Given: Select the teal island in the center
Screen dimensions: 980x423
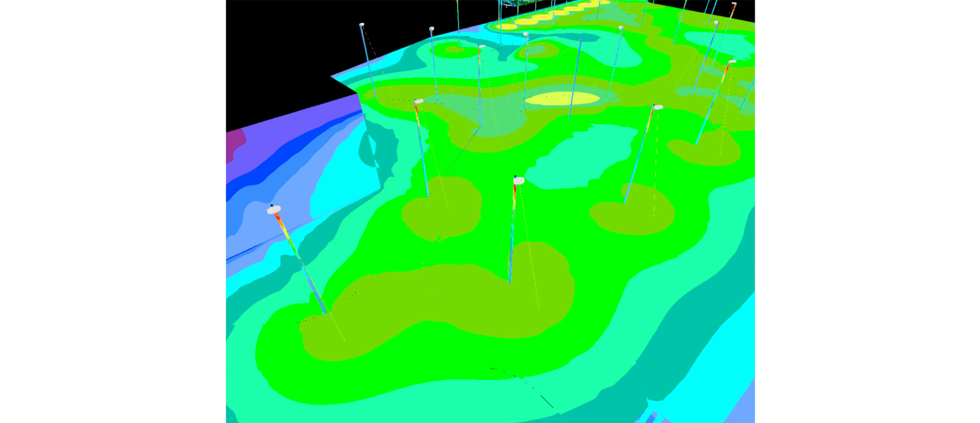Looking at the screenshot, I should pyautogui.click(x=584, y=156).
